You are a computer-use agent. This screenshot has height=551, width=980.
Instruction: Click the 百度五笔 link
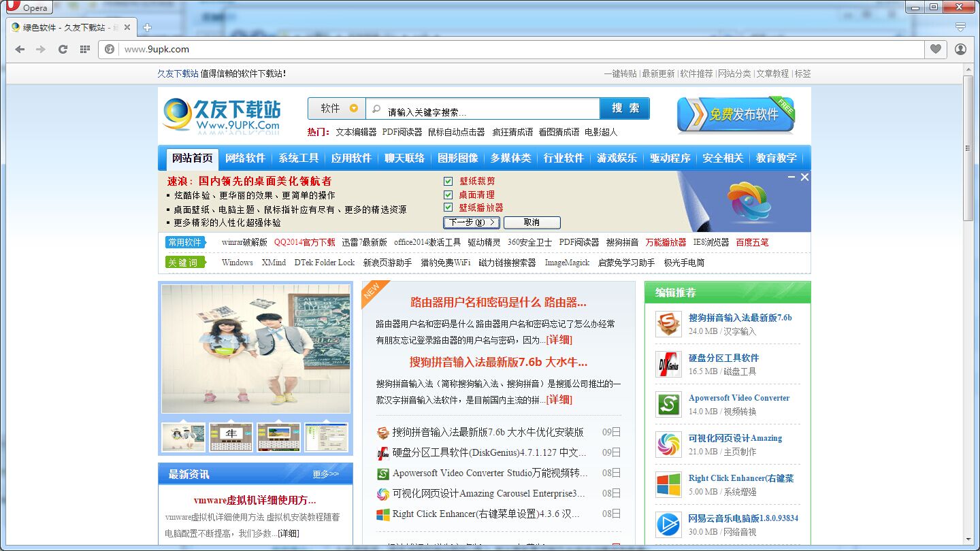pyautogui.click(x=752, y=242)
